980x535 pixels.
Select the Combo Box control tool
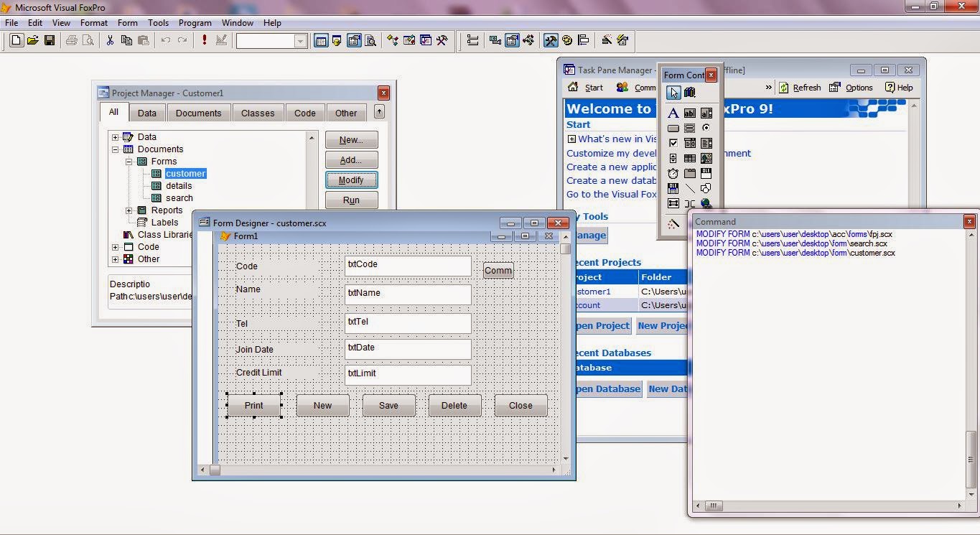pos(690,143)
